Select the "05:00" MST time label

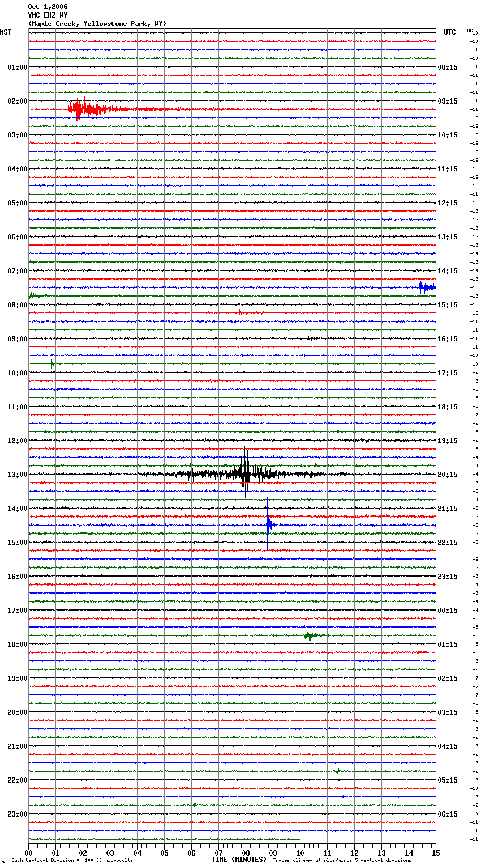click(18, 203)
